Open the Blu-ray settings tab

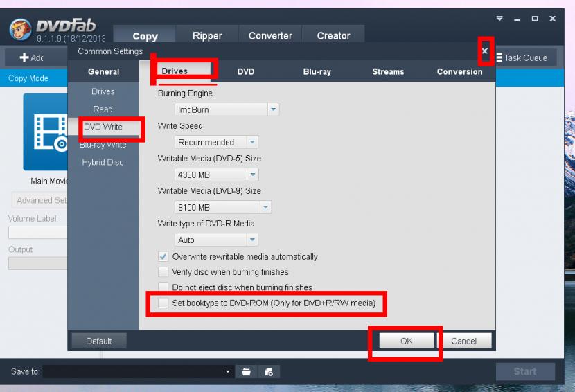pyautogui.click(x=317, y=71)
